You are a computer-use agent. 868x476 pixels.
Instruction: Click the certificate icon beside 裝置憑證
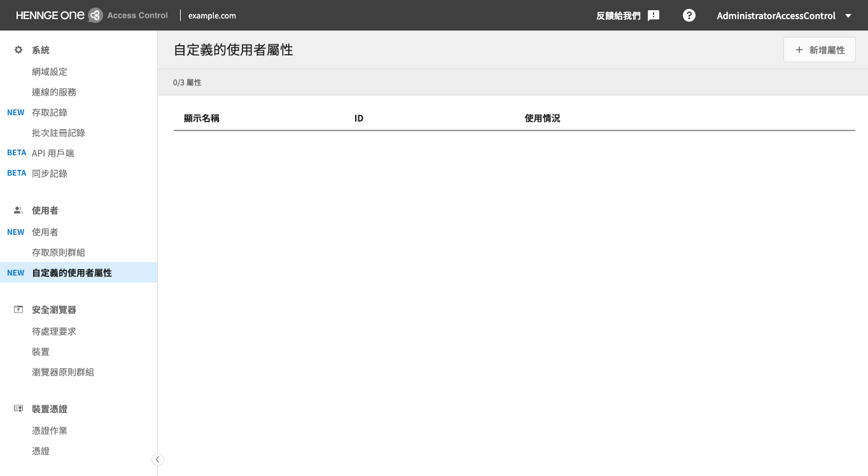tap(18, 409)
